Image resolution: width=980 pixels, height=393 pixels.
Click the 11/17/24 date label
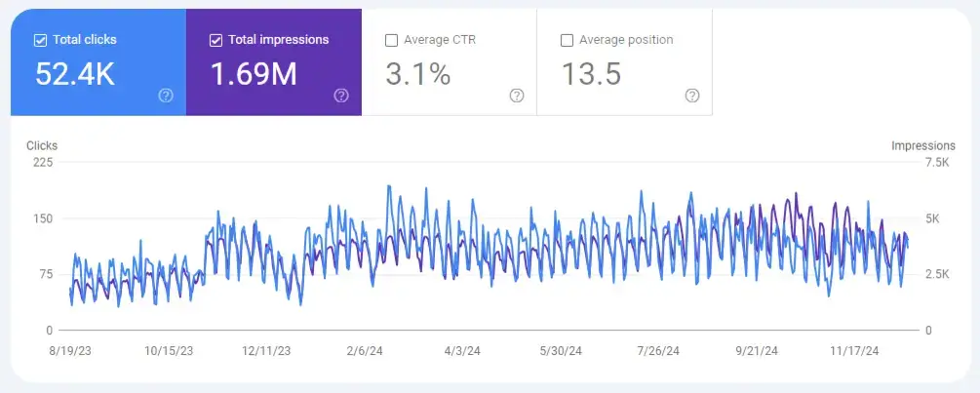click(854, 351)
